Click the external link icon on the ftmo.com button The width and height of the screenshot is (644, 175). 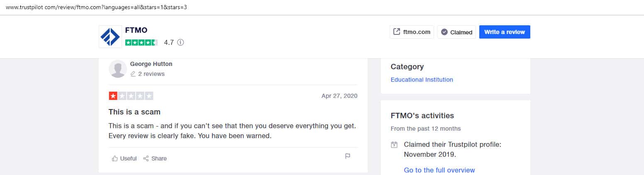coord(397,32)
